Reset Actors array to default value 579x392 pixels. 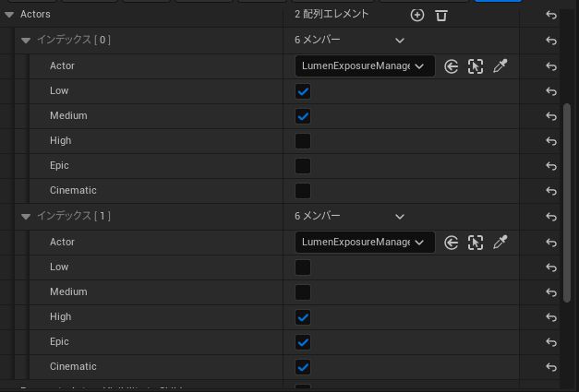[x=551, y=15]
